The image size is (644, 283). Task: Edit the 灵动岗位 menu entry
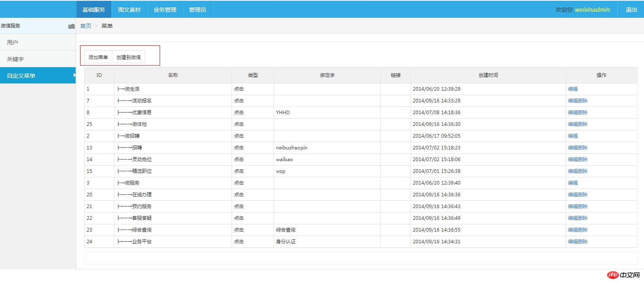573,160
